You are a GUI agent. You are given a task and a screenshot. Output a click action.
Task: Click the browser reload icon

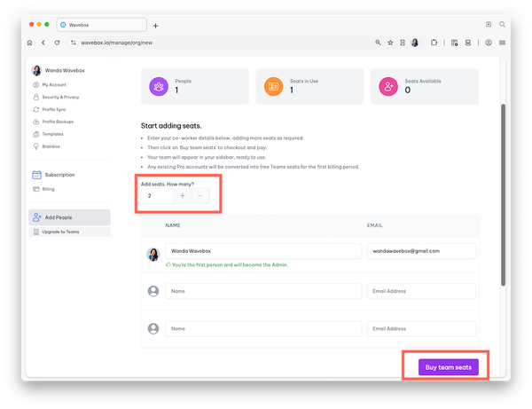[x=58, y=43]
